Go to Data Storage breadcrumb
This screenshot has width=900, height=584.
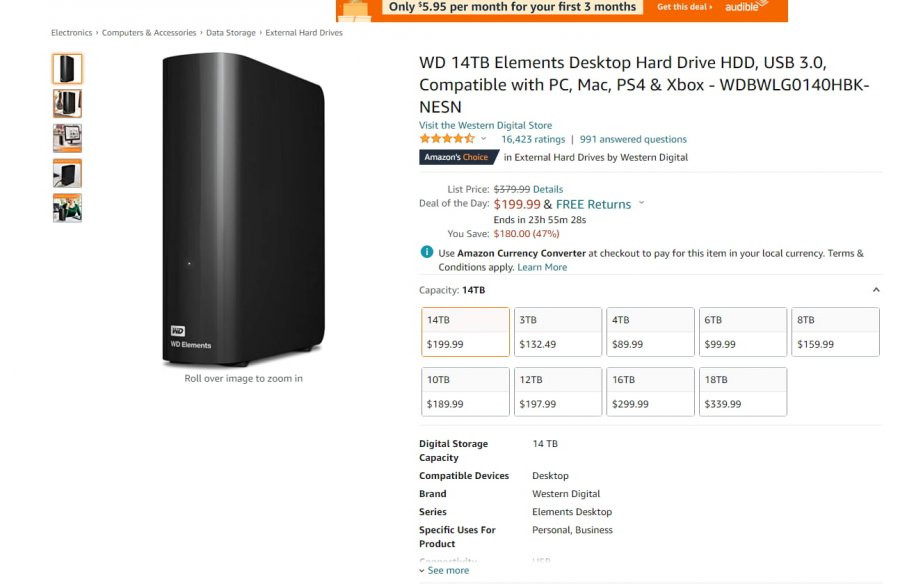click(x=231, y=33)
